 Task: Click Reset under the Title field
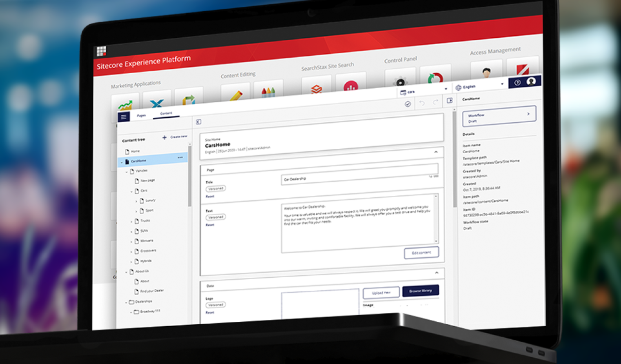[210, 196]
